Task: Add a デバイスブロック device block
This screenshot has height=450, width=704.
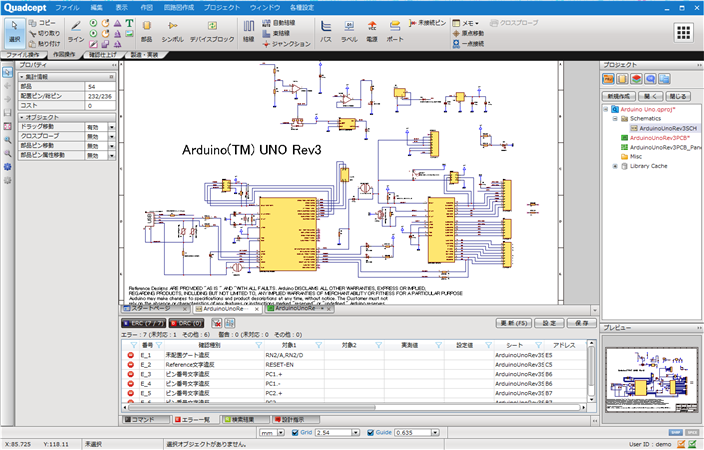Action: (x=212, y=31)
